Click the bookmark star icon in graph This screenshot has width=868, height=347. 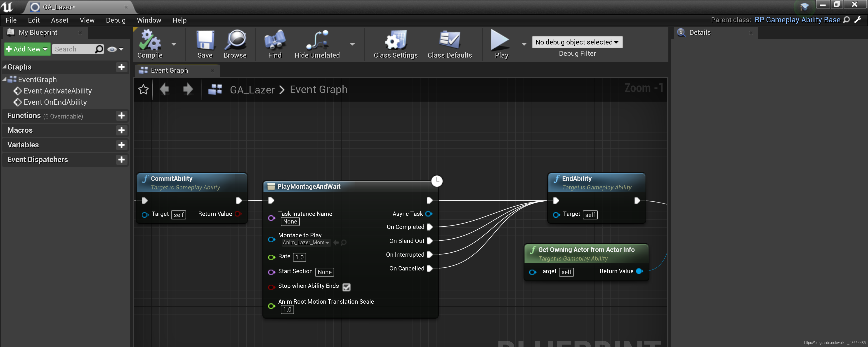click(x=143, y=90)
